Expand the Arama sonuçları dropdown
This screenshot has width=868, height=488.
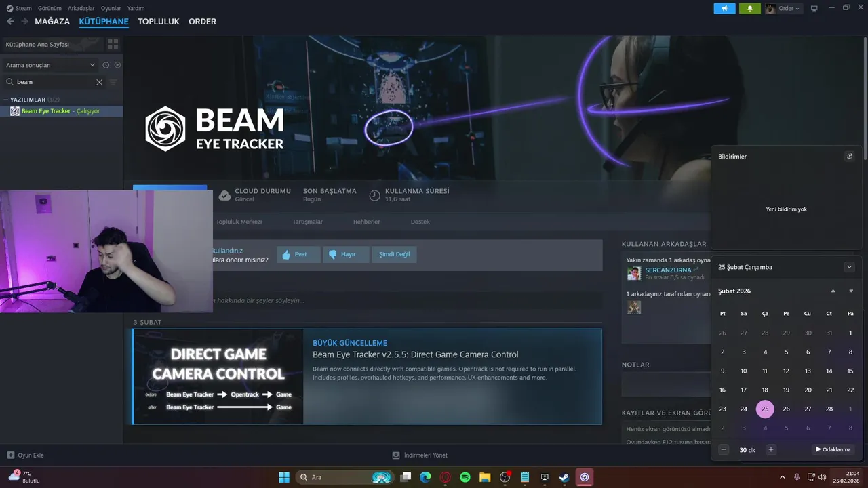click(50, 65)
